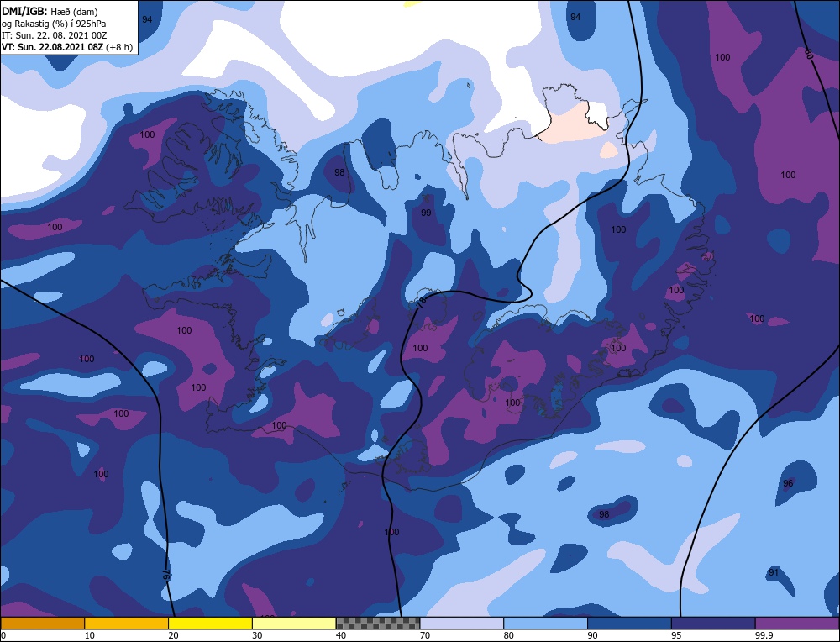Click the "95" legend tick label

click(676, 635)
